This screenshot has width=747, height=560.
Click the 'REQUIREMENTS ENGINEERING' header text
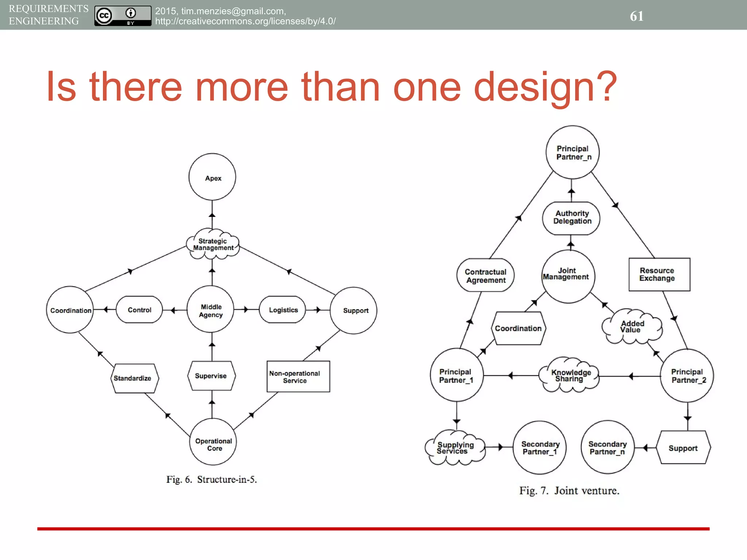point(49,15)
